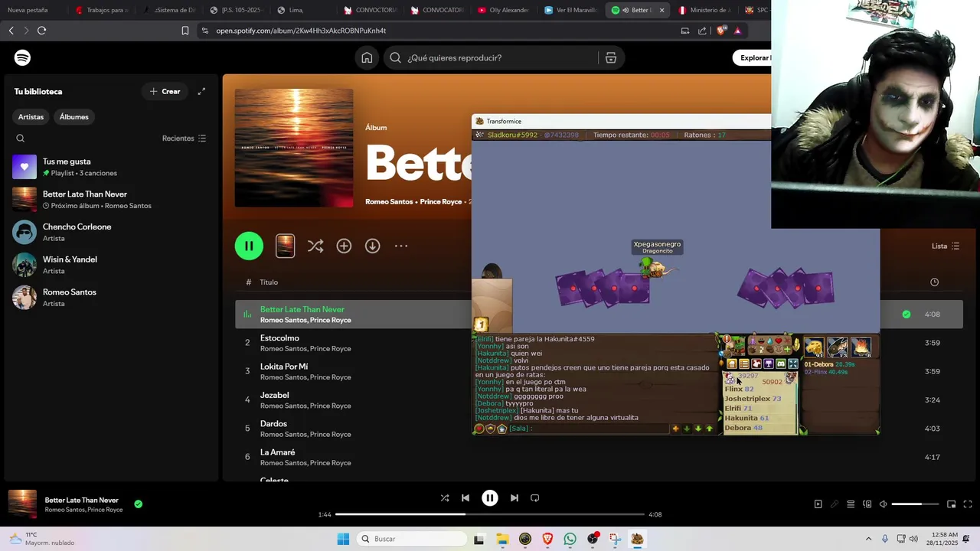This screenshot has height=551, width=980.
Task: Pause the album with the big green button
Action: point(249,246)
